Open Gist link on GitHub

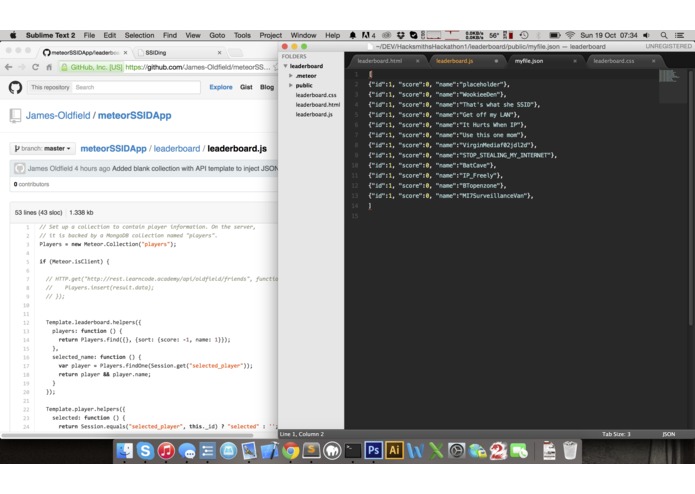click(x=246, y=87)
